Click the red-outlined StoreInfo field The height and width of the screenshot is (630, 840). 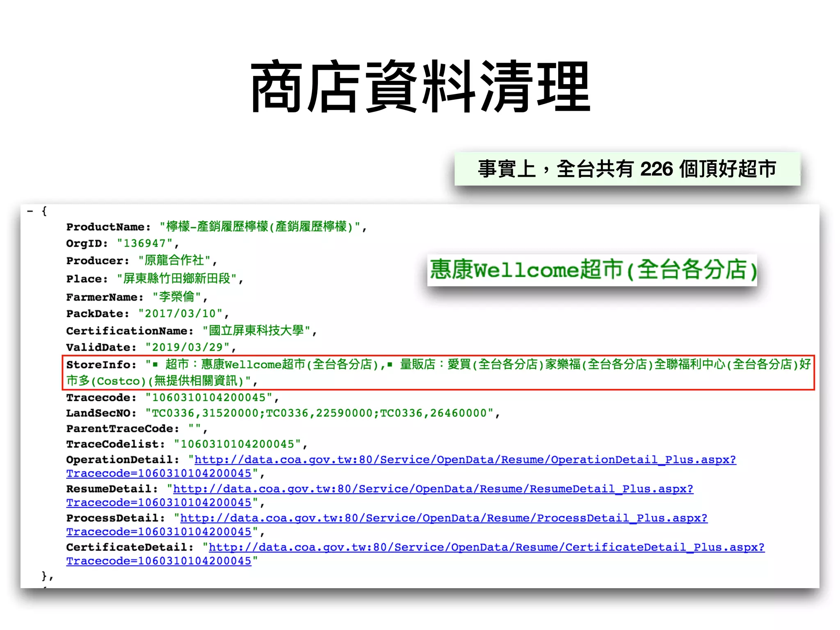[438, 372]
